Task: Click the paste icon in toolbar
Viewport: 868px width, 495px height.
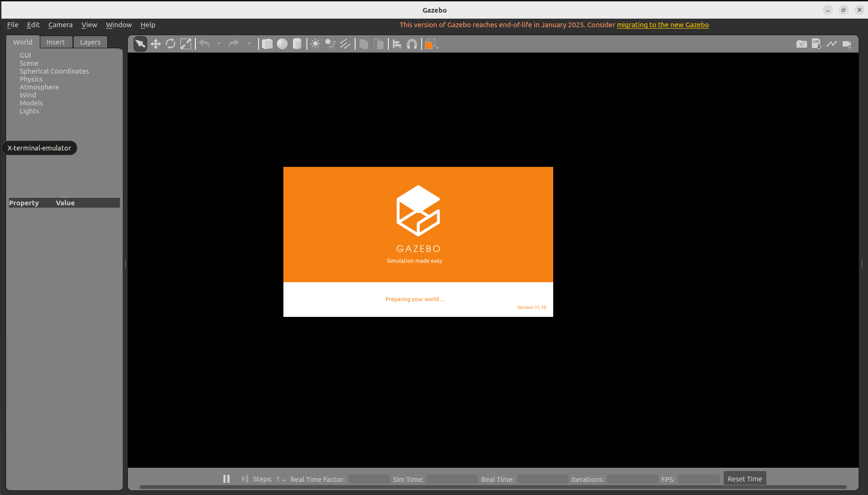Action: tap(378, 44)
